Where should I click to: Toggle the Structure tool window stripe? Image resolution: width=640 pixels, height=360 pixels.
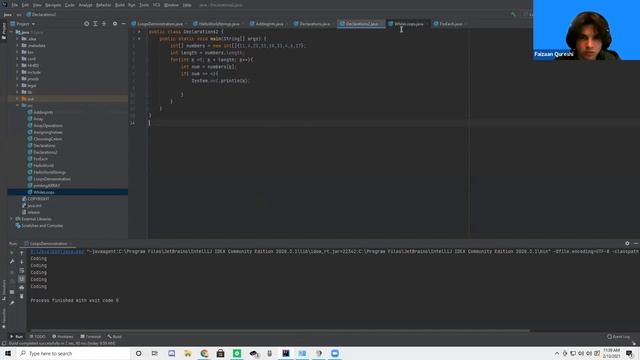coord(4,290)
